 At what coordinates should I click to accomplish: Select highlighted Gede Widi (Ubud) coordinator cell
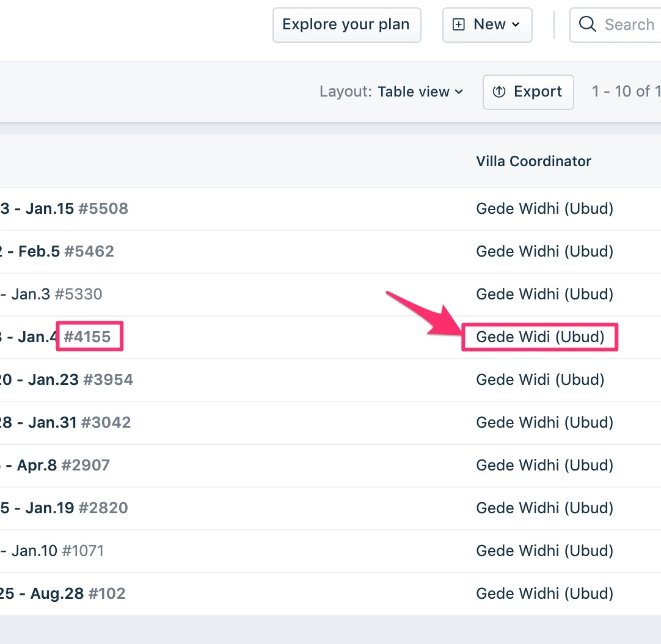tap(540, 337)
